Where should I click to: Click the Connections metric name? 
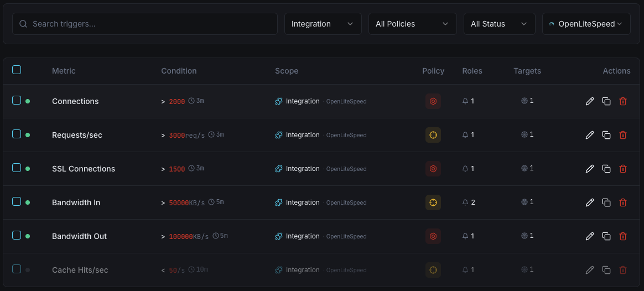tap(75, 101)
